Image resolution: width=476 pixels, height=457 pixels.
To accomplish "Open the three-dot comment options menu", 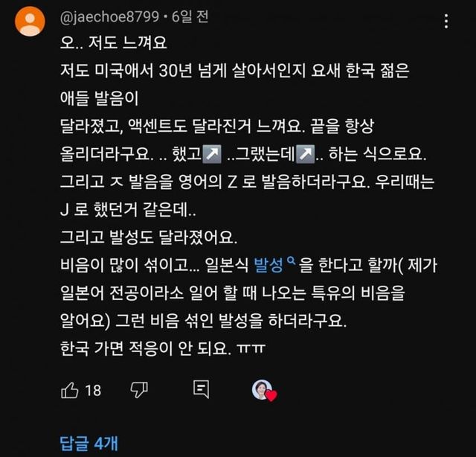I will click(x=446, y=22).
